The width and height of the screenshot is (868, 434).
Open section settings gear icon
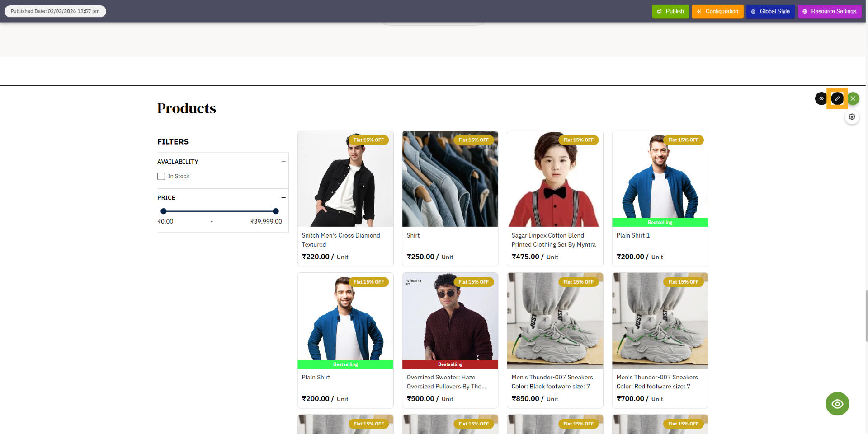click(852, 117)
